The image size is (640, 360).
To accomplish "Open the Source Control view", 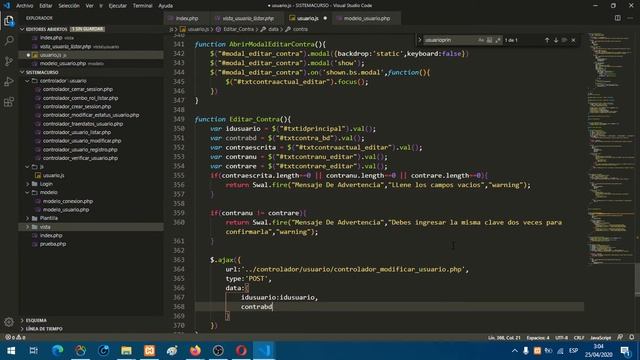I will (9, 61).
